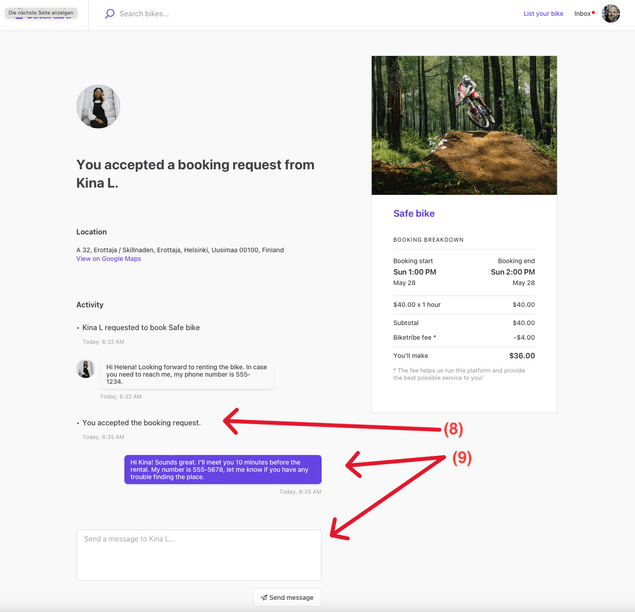Select the purple Hi Kina reply bubble
The height and width of the screenshot is (612, 635).
pos(222,469)
